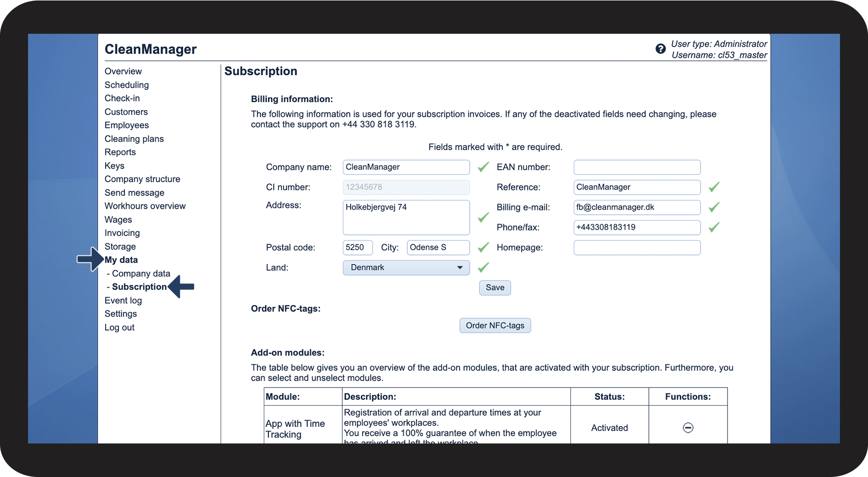Go to Scheduling in sidebar

coord(126,85)
